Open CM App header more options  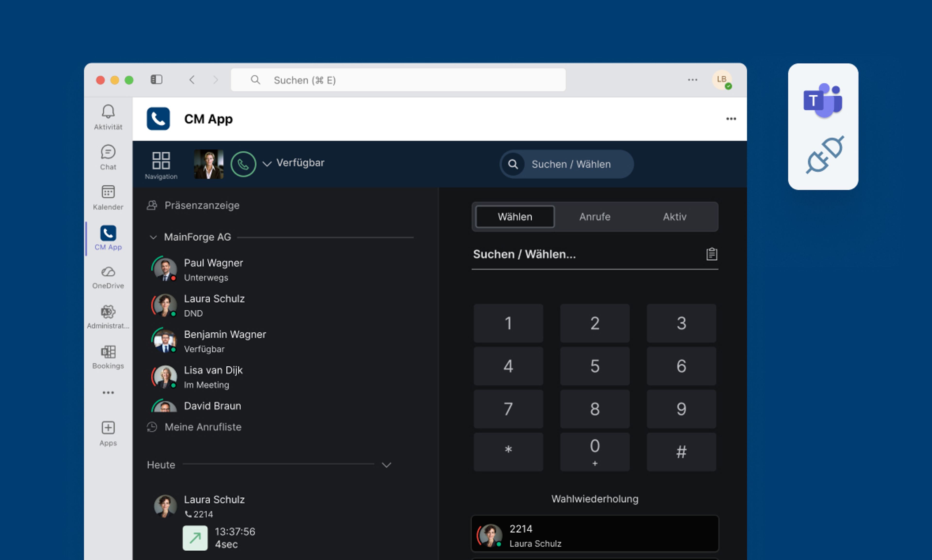[x=731, y=119]
